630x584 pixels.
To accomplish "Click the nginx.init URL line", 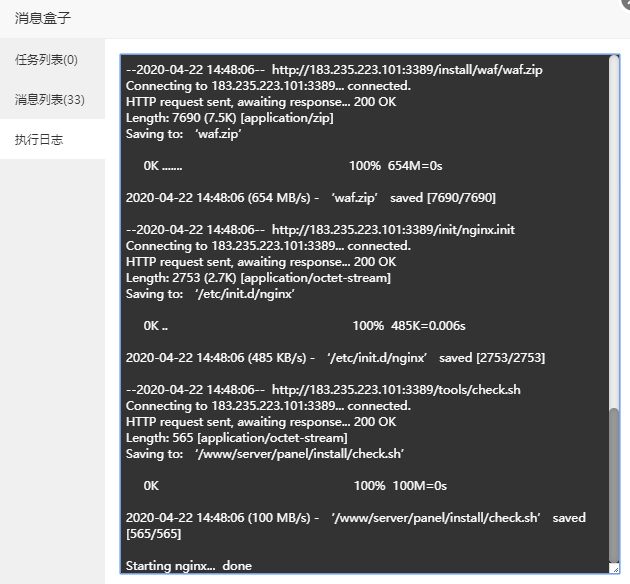I will 320,230.
